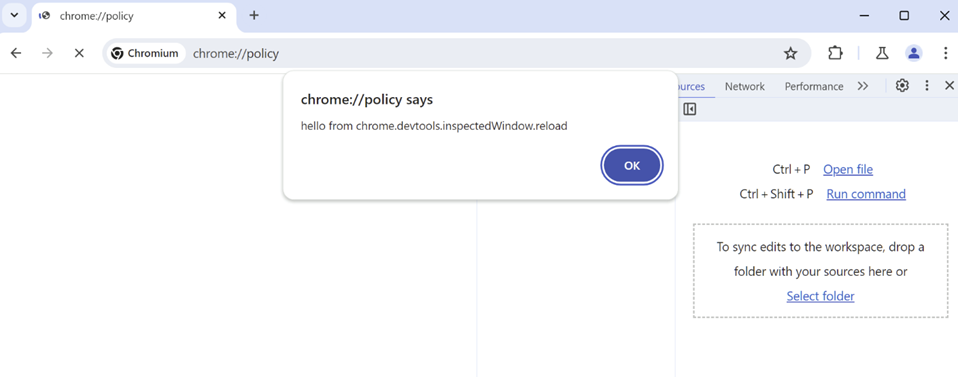Viewport: 958px width, 377px height.
Task: Click the Select folder link
Action: point(820,296)
